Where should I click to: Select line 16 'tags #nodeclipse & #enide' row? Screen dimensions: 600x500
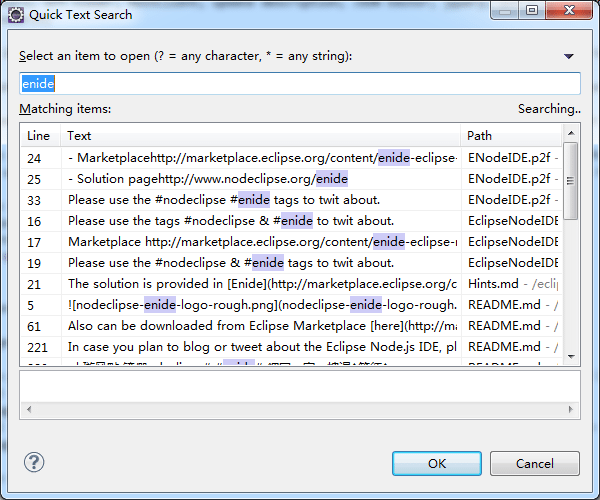click(292, 221)
